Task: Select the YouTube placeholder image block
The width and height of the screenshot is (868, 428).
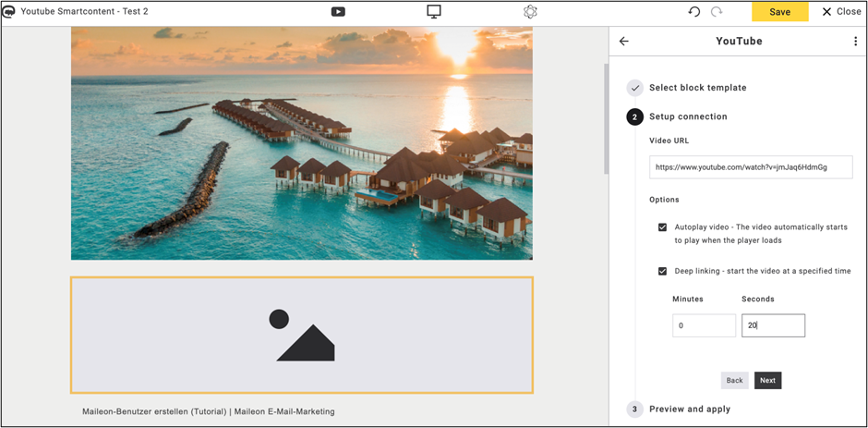Action: pos(302,336)
